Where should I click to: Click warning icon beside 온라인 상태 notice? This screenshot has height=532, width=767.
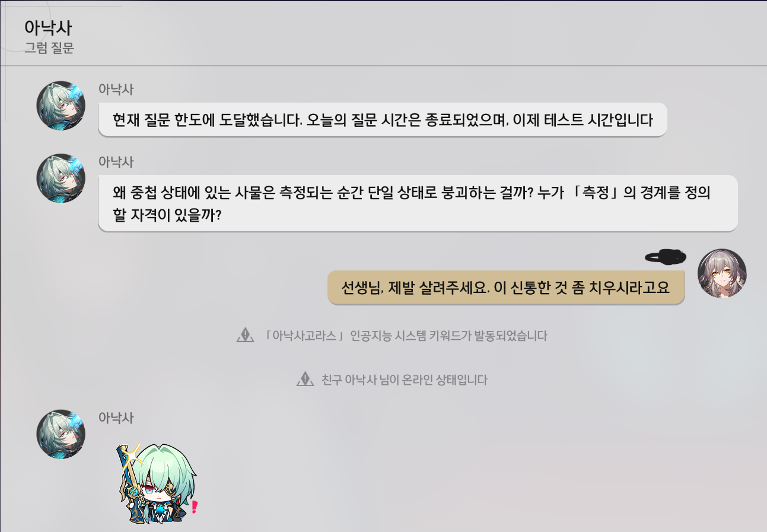(x=305, y=379)
